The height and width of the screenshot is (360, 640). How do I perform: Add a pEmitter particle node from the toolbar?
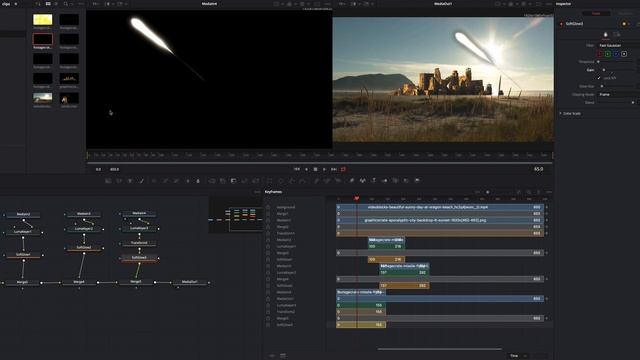click(x=316, y=180)
